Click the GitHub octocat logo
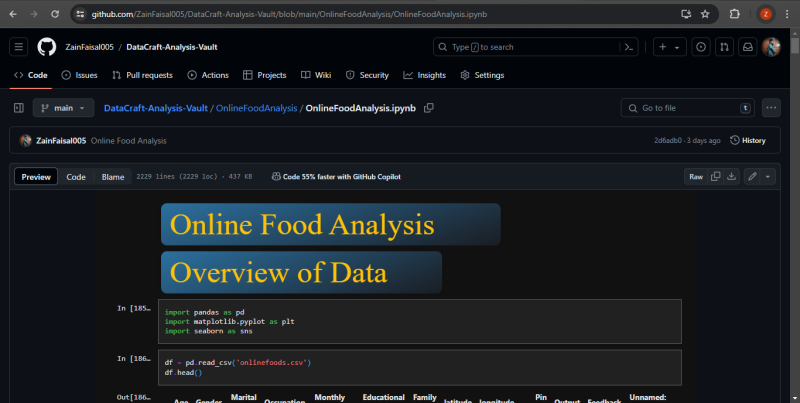Screen dimensions: 800x403 point(47,47)
